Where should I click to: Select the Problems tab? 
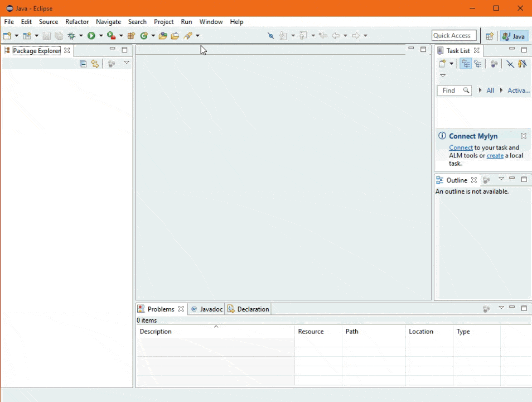(161, 309)
